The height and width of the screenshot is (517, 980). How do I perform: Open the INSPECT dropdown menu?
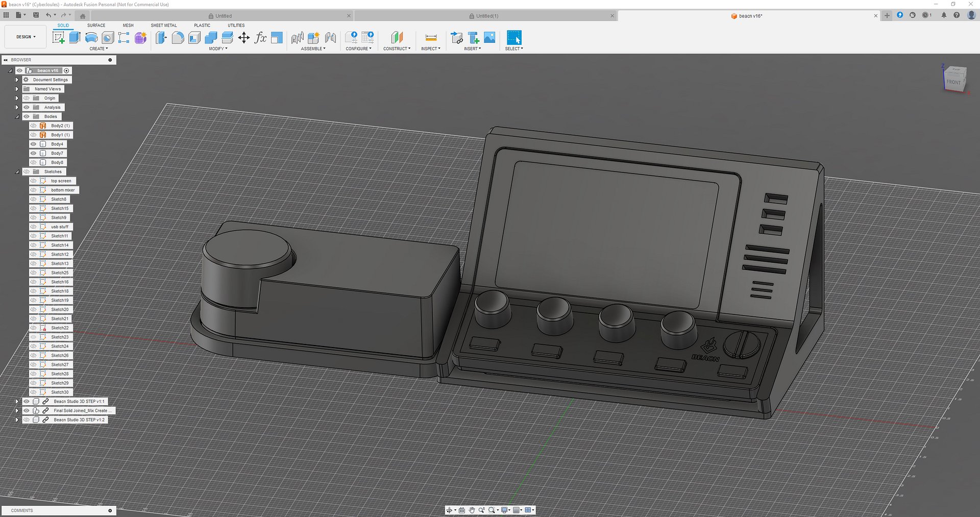[x=430, y=48]
